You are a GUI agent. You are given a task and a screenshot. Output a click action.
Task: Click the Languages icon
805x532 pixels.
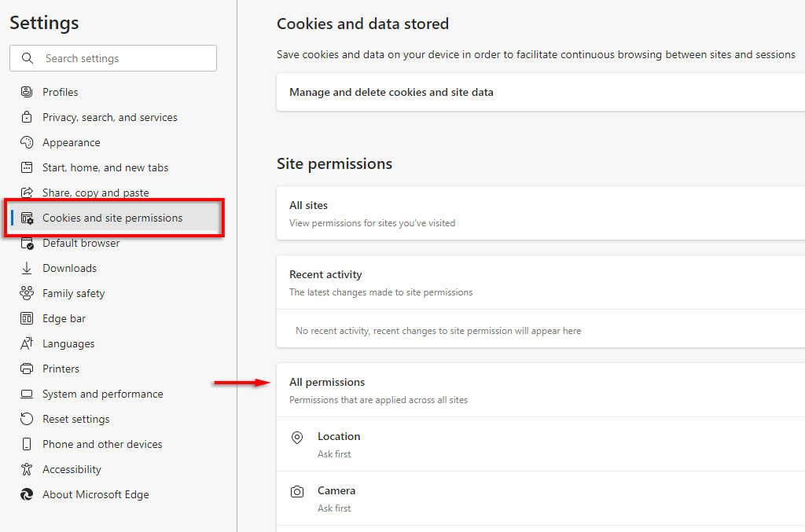pos(27,343)
